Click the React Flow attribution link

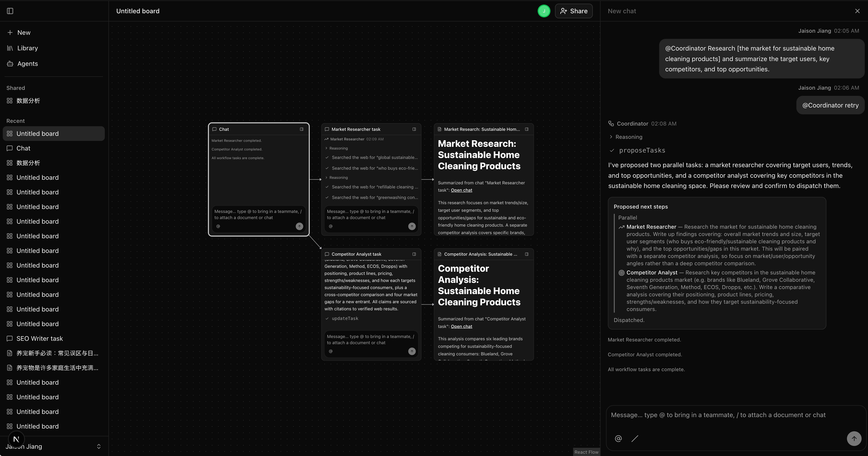click(586, 452)
